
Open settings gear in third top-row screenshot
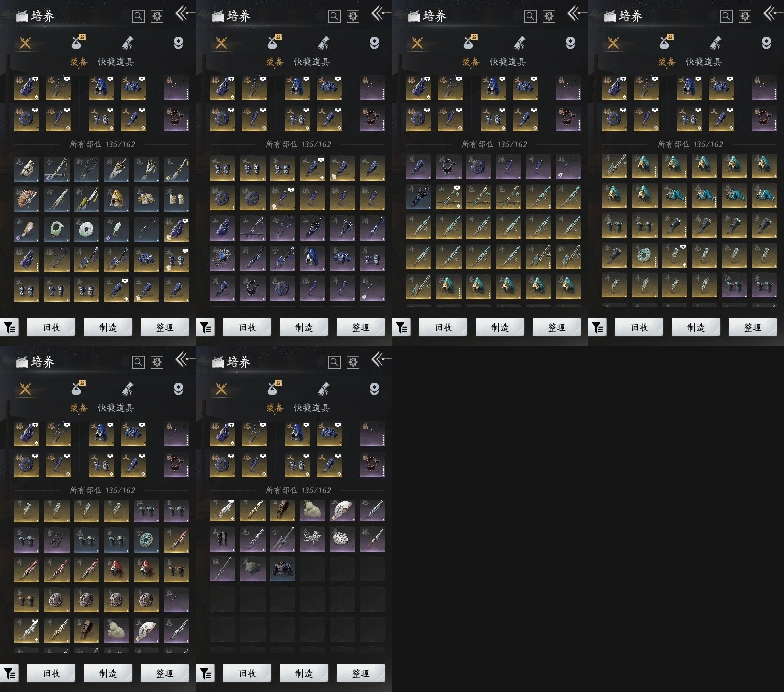(x=549, y=16)
